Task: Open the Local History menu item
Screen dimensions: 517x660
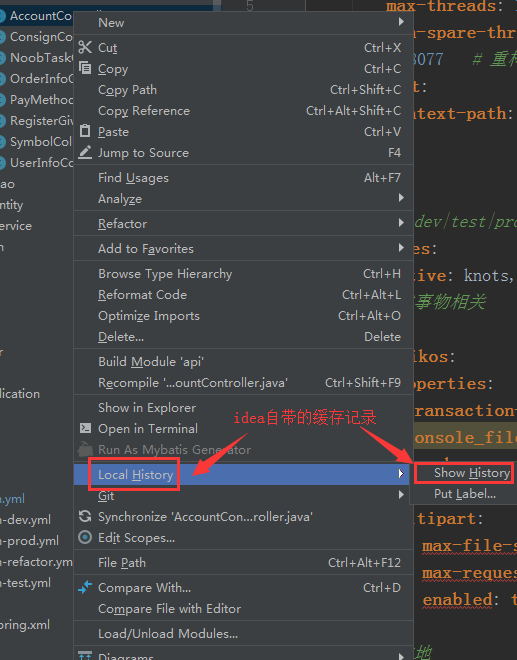Action: coord(243,474)
